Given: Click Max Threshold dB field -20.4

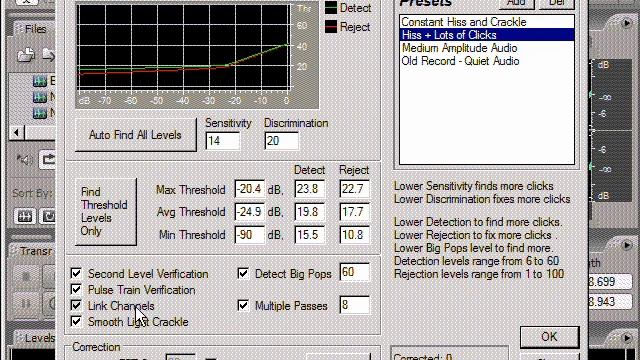Looking at the screenshot, I should tap(249, 189).
